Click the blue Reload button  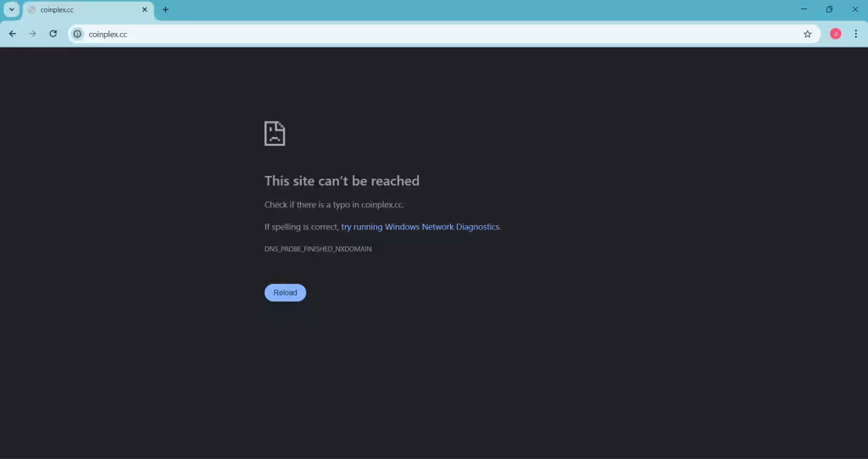click(285, 292)
